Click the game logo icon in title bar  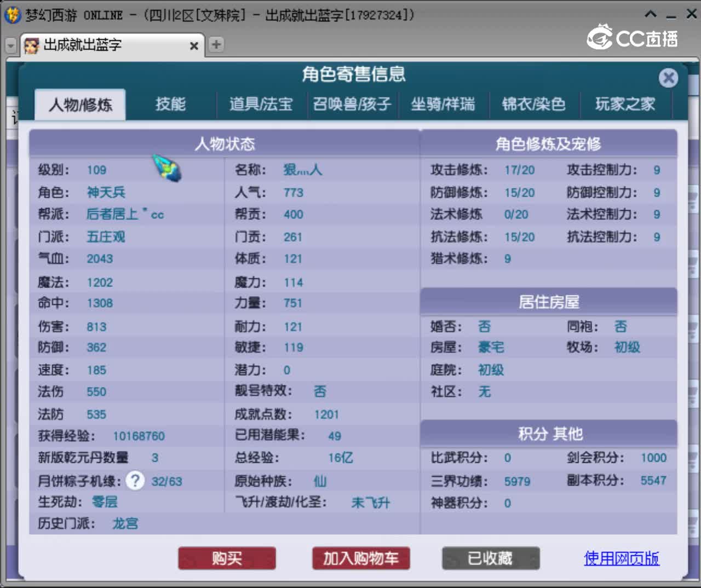(x=12, y=14)
